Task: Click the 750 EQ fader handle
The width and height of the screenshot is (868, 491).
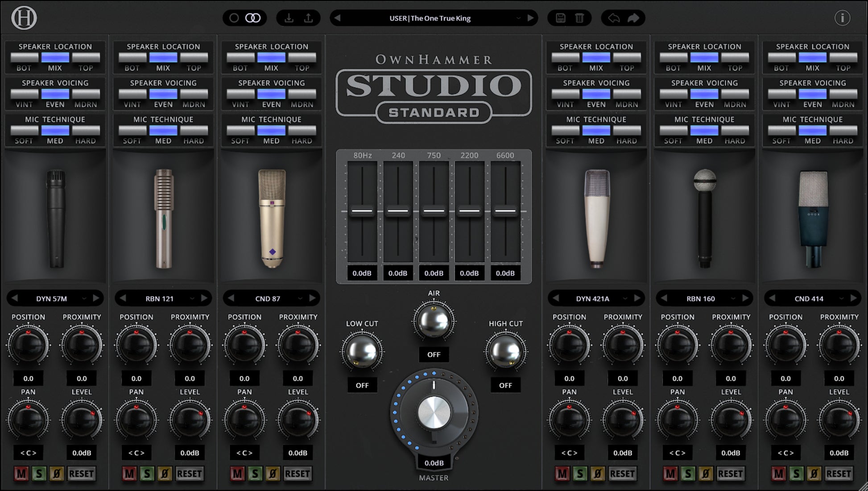Action: tap(434, 211)
